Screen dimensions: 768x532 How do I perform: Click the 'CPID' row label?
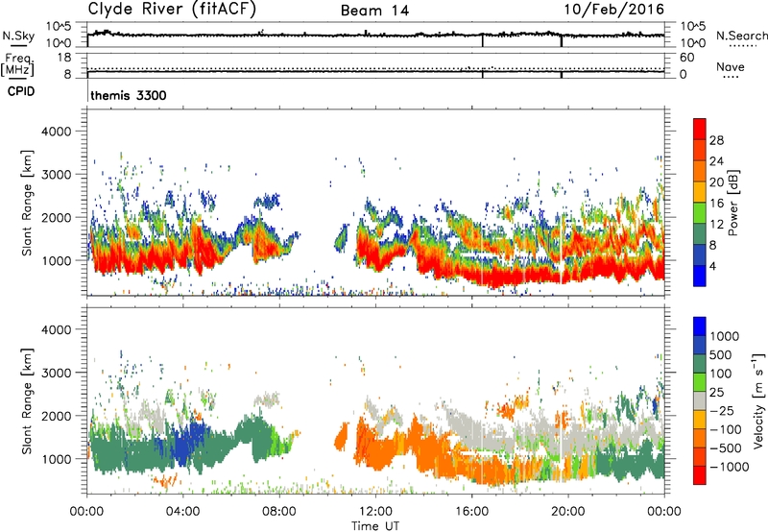21,91
